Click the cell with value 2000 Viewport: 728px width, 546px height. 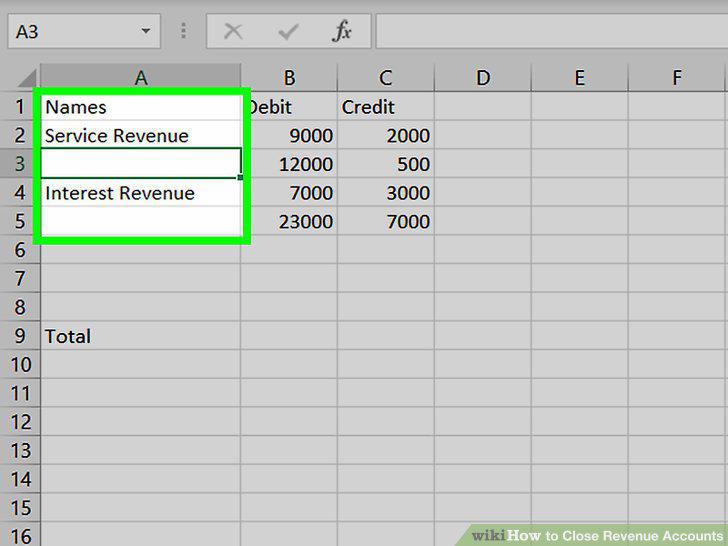tap(386, 135)
